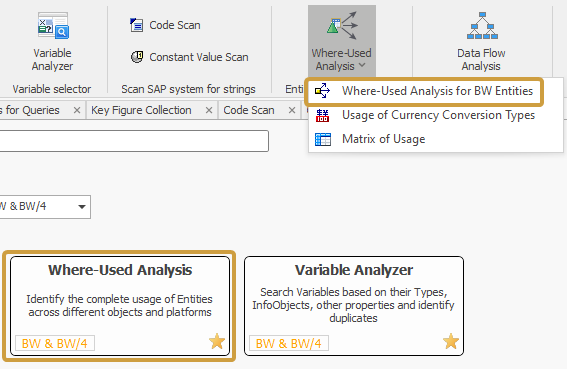Image resolution: width=567 pixels, height=369 pixels.
Task: Click the Matrix of Usage table icon
Action: [323, 139]
